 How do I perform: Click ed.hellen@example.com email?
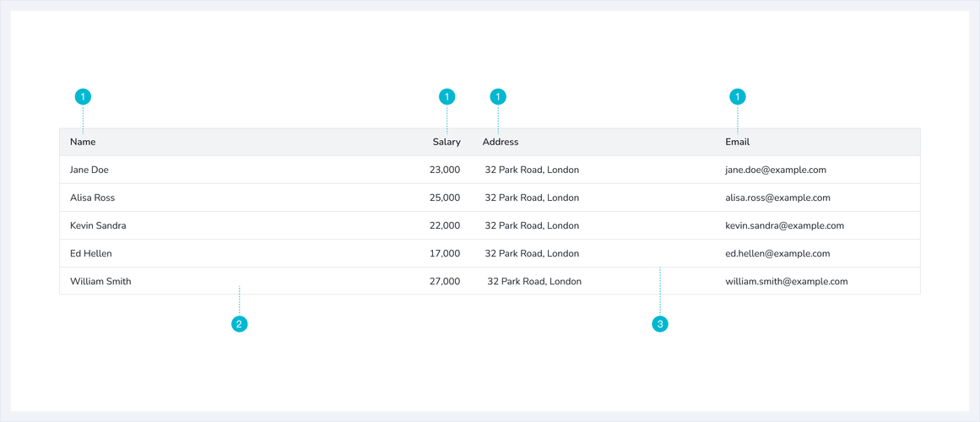click(x=777, y=253)
